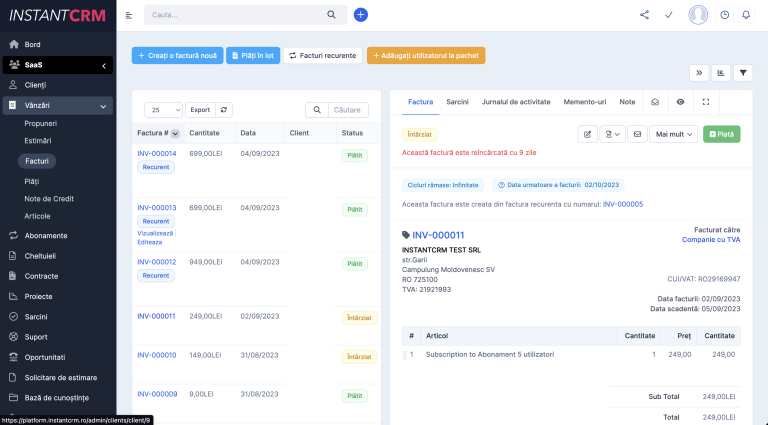Image resolution: width=768 pixels, height=425 pixels.
Task: Open the checkmark todo icon in header
Action: pos(669,15)
